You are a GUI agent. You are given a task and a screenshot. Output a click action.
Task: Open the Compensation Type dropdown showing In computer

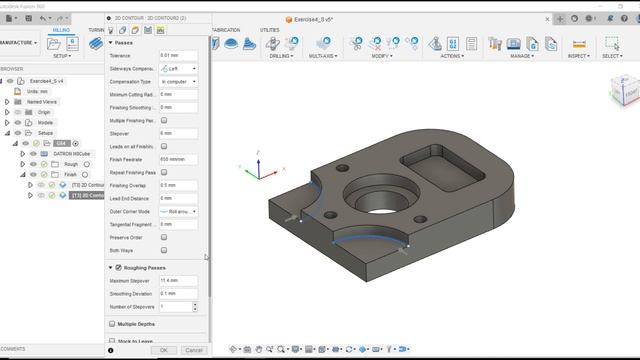coord(178,82)
